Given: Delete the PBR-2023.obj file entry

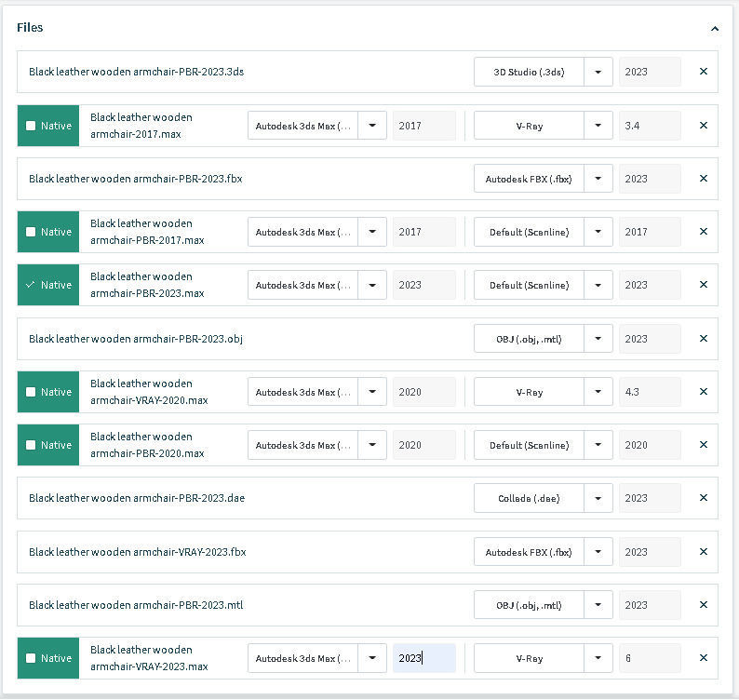Looking at the screenshot, I should click(703, 339).
